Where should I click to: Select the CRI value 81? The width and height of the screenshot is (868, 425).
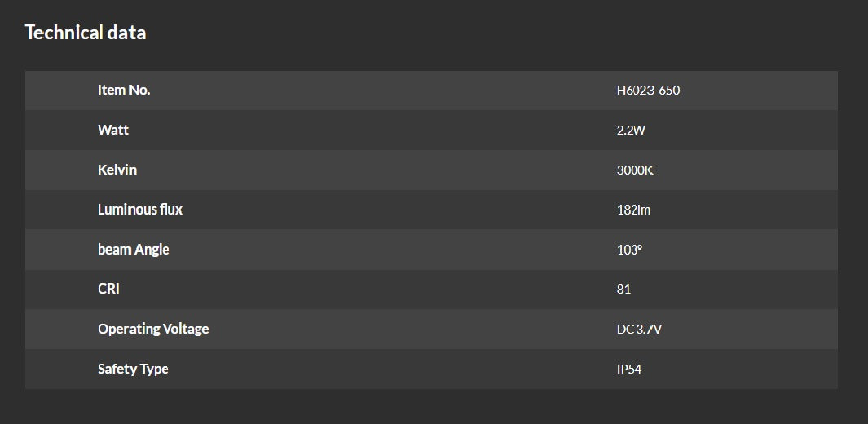pos(623,289)
